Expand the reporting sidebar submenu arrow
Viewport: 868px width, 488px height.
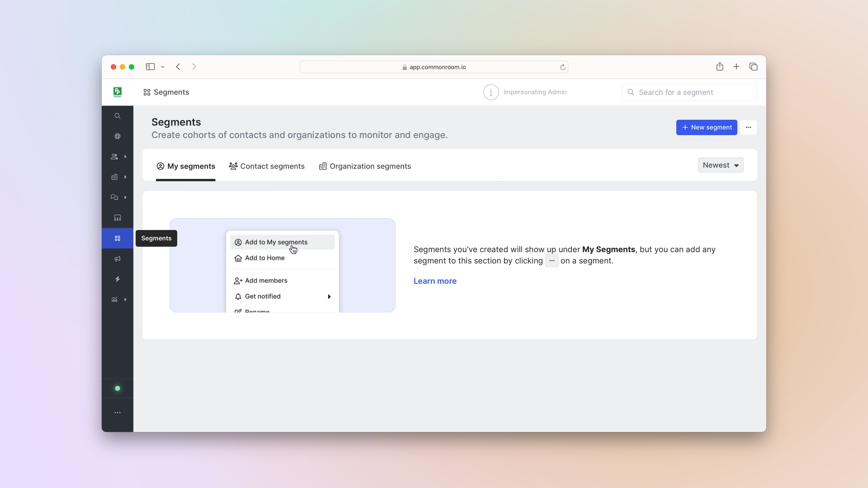point(125,299)
